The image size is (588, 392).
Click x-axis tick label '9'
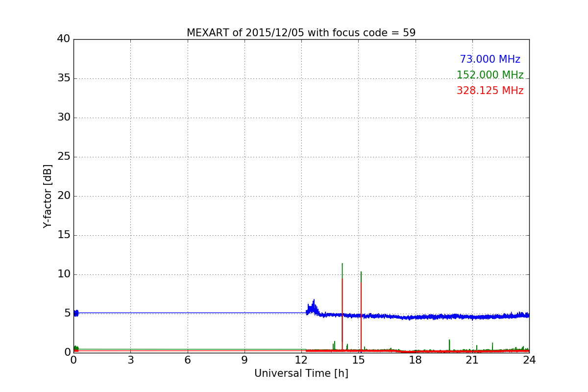click(x=245, y=360)
